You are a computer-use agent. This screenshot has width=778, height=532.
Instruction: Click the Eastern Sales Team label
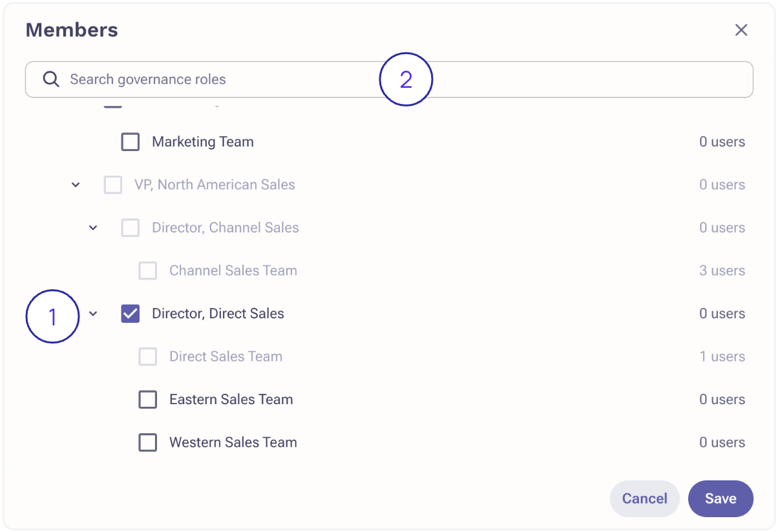[x=231, y=400]
